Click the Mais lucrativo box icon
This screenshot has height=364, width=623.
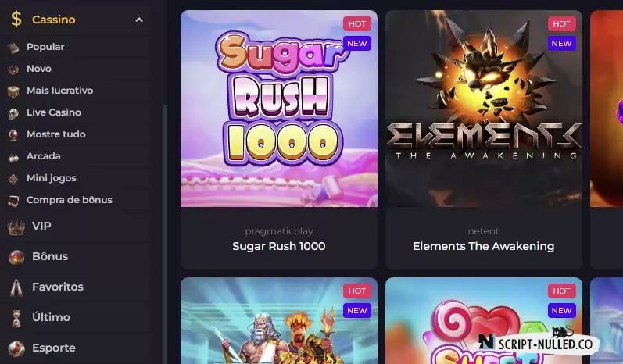tap(13, 91)
